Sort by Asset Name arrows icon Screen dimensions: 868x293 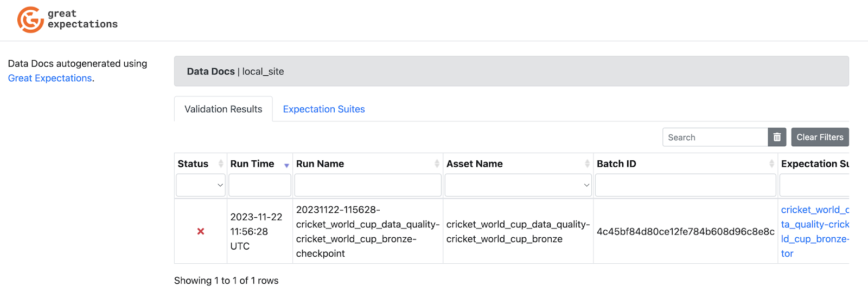tap(587, 164)
